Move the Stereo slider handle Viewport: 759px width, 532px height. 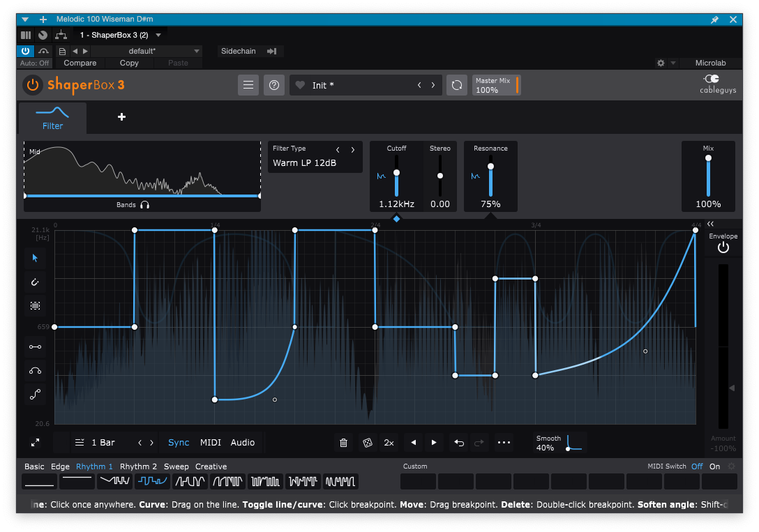pyautogui.click(x=440, y=176)
